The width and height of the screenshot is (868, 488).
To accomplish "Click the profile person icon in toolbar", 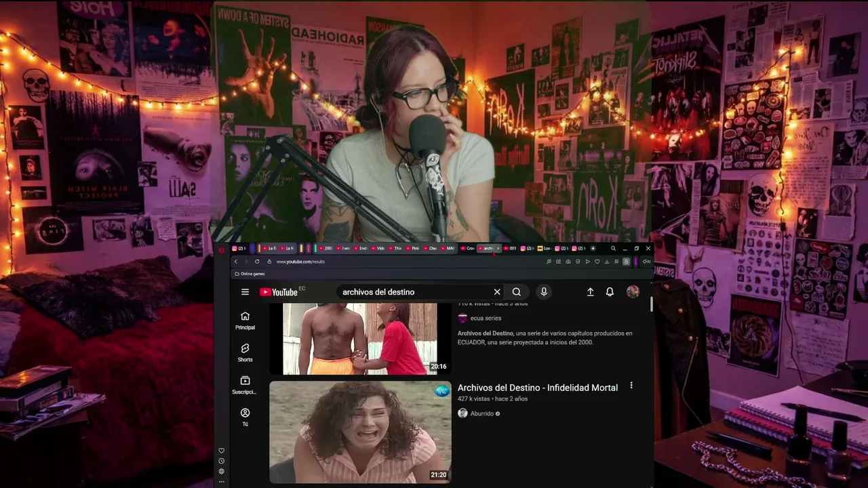I will [x=626, y=262].
